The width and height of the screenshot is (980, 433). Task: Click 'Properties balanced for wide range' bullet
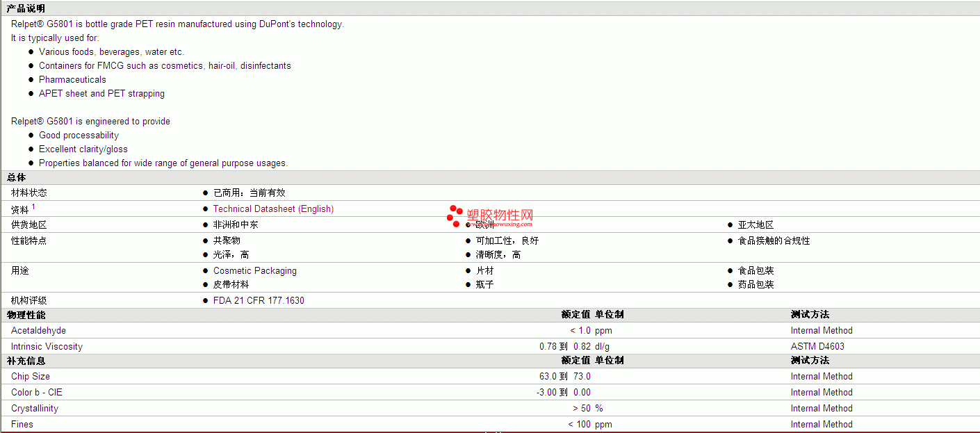click(x=163, y=163)
